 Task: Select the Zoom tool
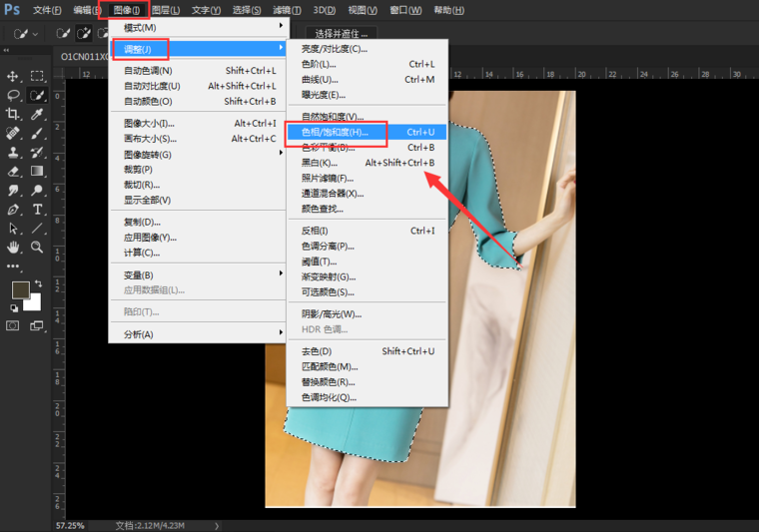(37, 248)
